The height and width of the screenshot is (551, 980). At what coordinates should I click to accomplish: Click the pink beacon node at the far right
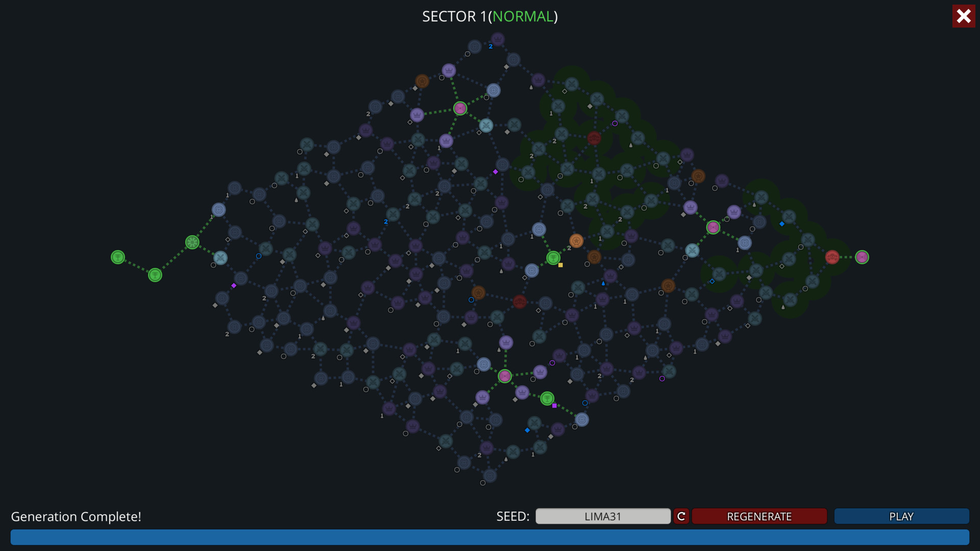pyautogui.click(x=862, y=258)
